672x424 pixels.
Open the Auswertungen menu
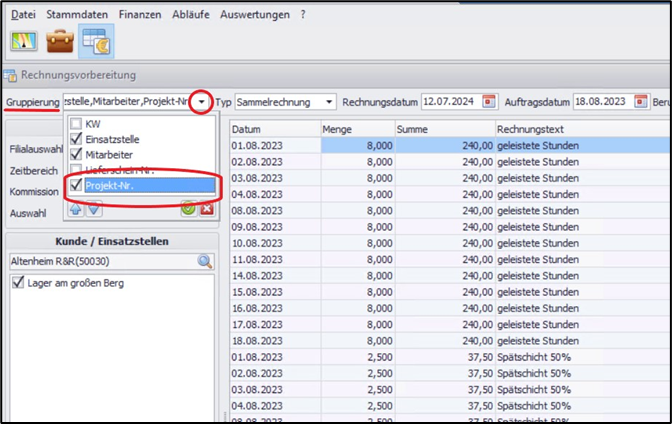(256, 15)
